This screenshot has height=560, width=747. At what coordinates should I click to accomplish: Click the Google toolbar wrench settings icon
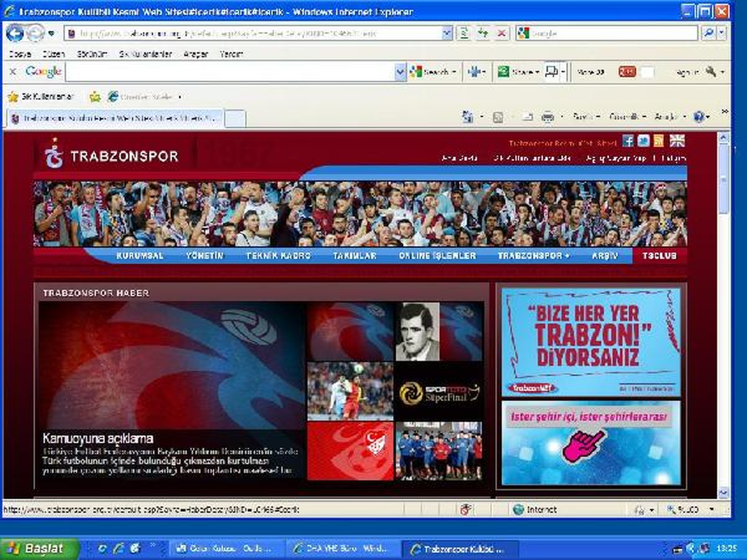point(711,72)
